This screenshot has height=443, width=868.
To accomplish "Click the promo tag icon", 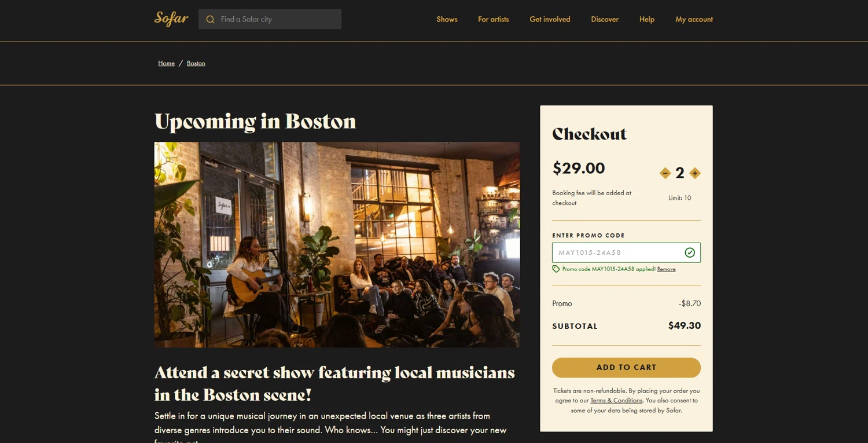I will point(556,269).
